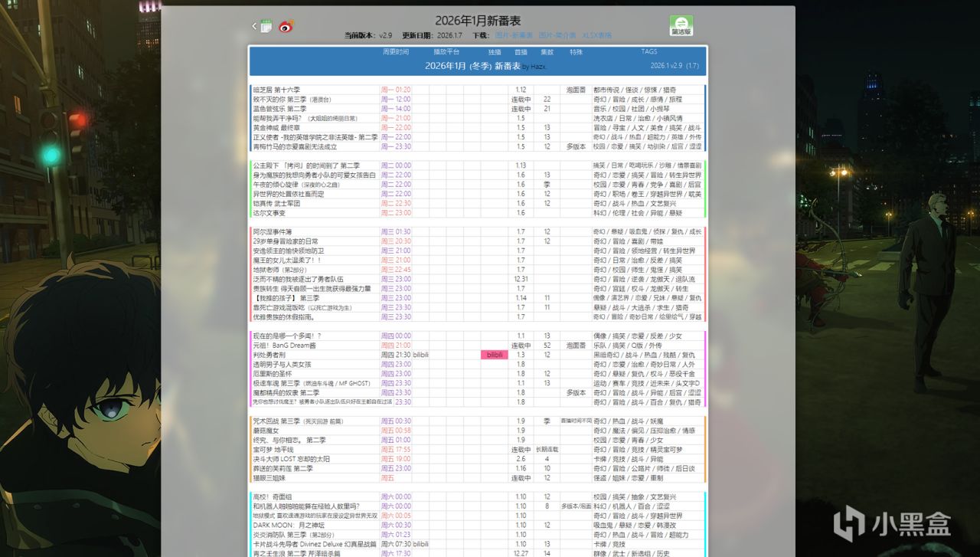
Task: Select the row title 元祖!BanG Dream酱
Action: tap(285, 346)
